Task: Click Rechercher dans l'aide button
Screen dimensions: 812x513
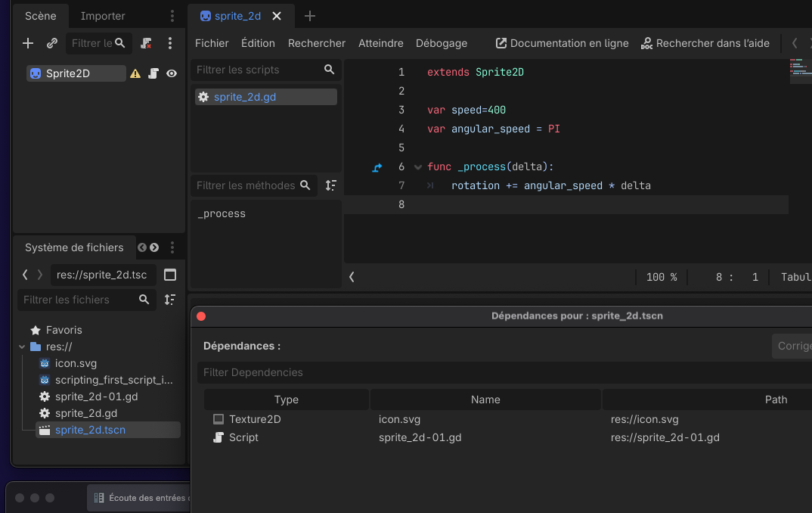Action: tap(705, 44)
